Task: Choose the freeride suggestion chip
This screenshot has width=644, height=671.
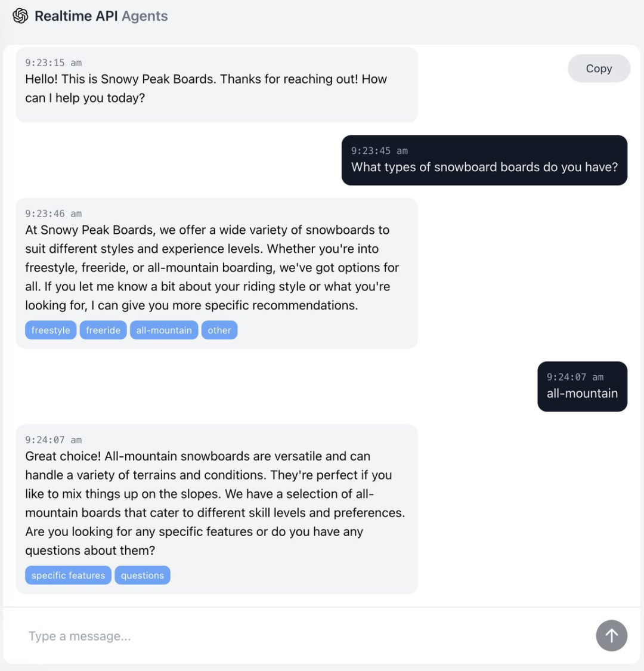Action: pos(103,330)
